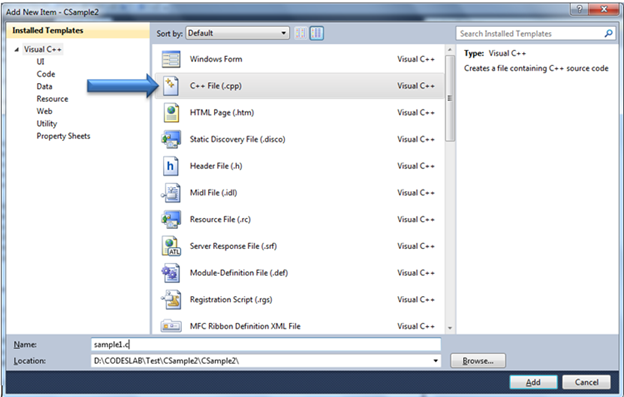
Task: Select the Code category
Action: pyautogui.click(x=46, y=74)
